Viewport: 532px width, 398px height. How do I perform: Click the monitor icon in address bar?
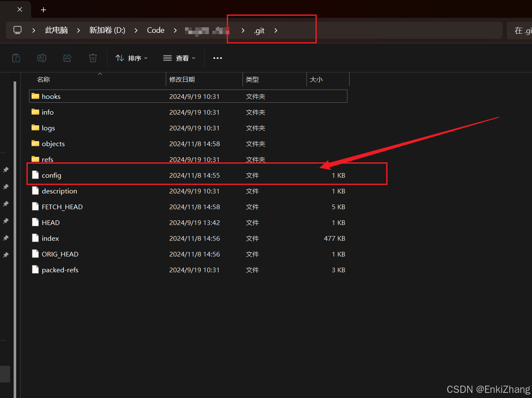(x=17, y=30)
